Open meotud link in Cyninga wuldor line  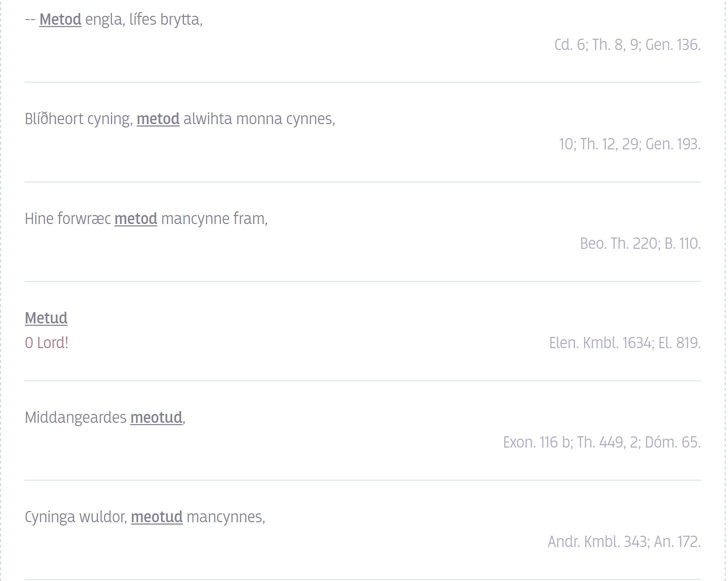tap(156, 517)
